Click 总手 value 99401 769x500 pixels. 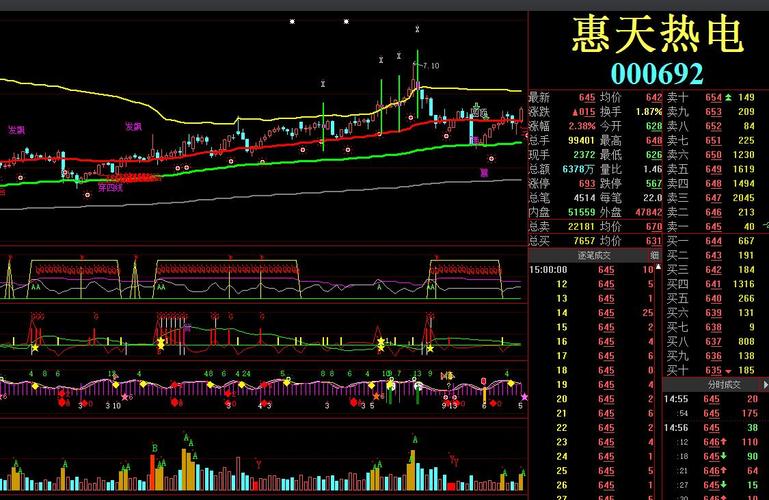581,141
